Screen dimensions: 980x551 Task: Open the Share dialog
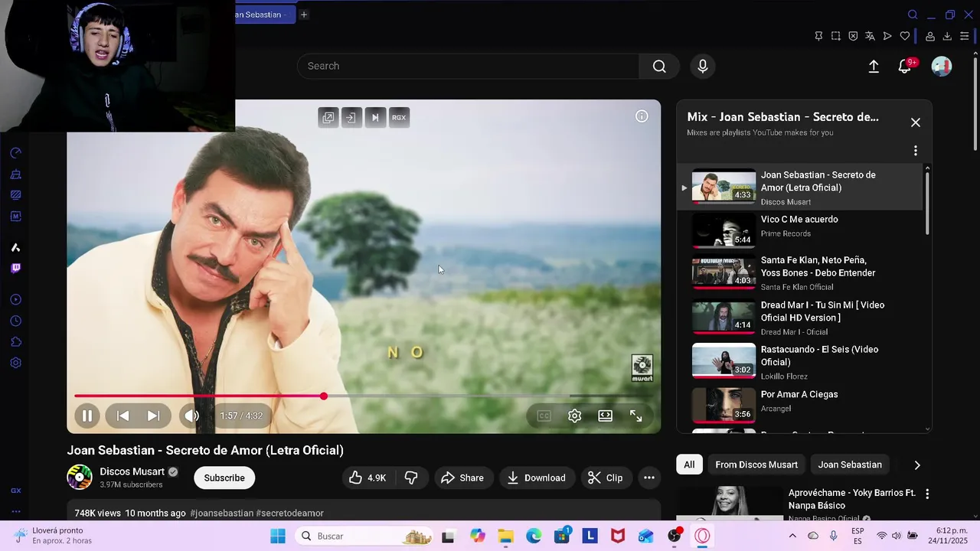click(x=462, y=478)
